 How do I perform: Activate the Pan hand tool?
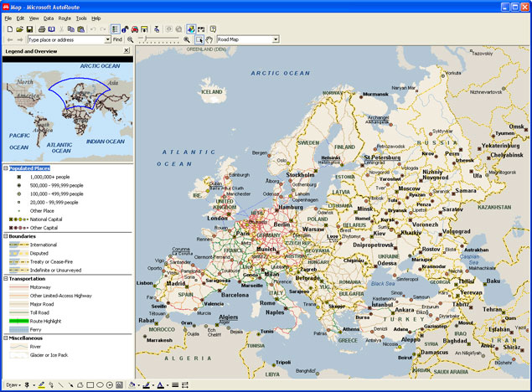209,39
